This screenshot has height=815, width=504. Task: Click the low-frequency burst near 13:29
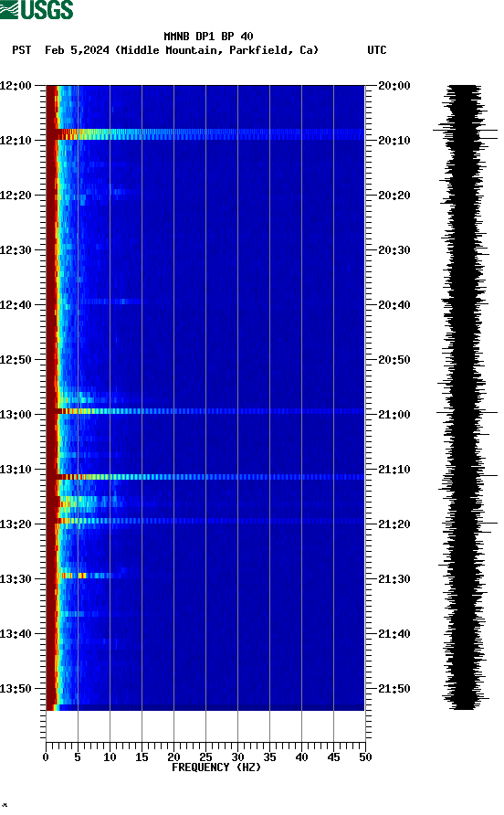pos(86,576)
